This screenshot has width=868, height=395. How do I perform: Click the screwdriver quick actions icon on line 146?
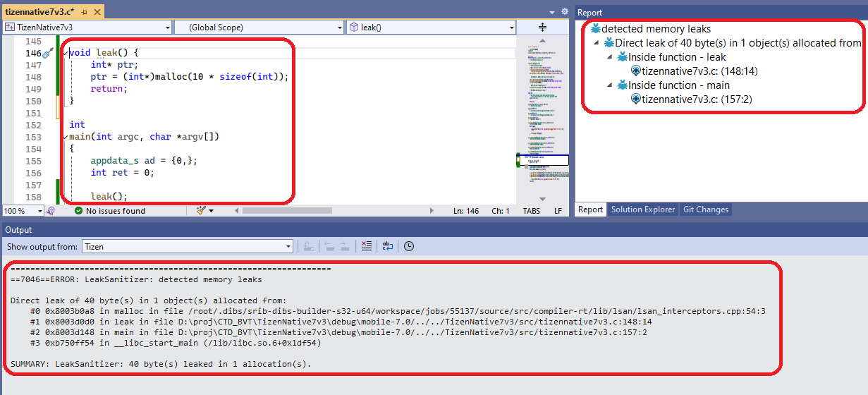click(48, 54)
